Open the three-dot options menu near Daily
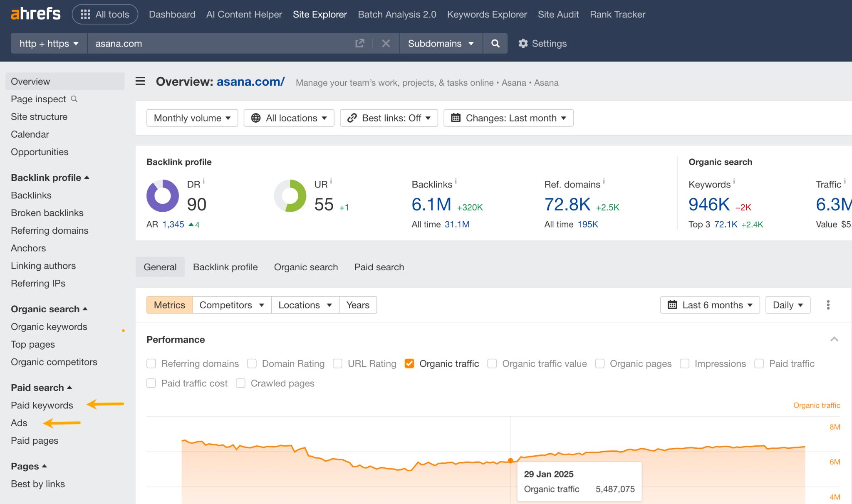Viewport: 852px width, 504px height. 828,305
